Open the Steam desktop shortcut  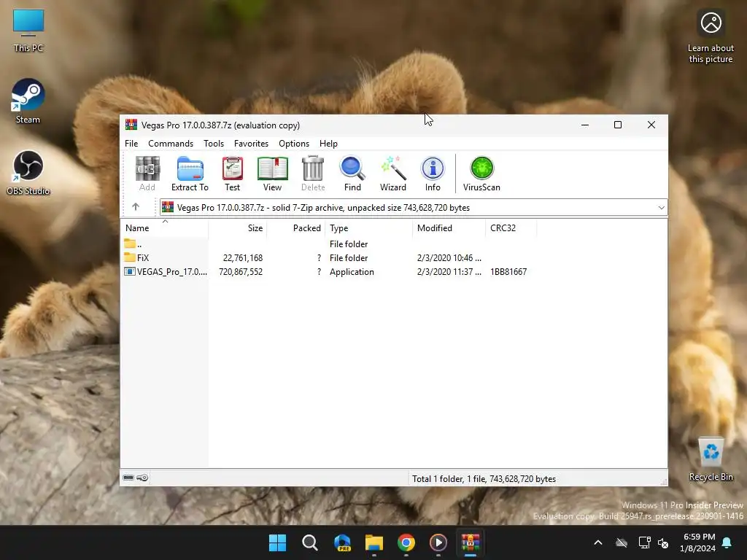[28, 101]
